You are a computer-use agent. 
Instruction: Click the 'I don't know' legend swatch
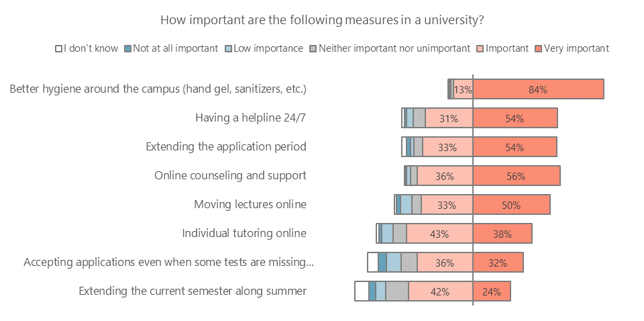[59, 48]
